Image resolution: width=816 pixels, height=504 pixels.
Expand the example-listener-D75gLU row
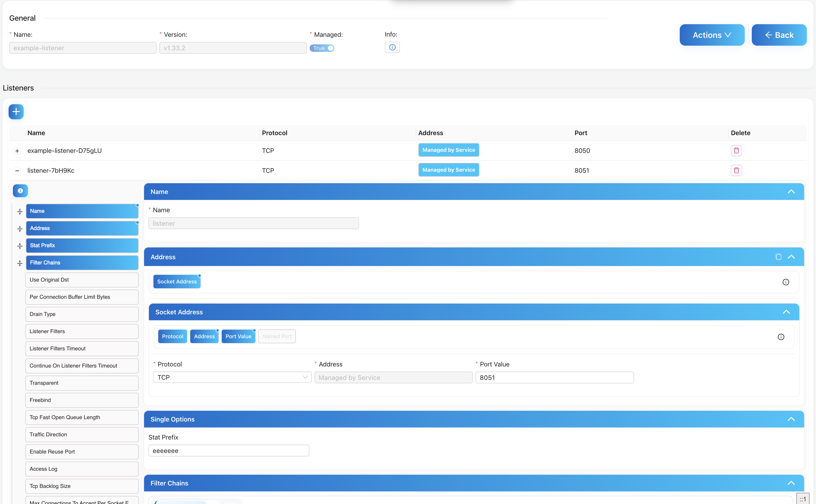(x=17, y=151)
